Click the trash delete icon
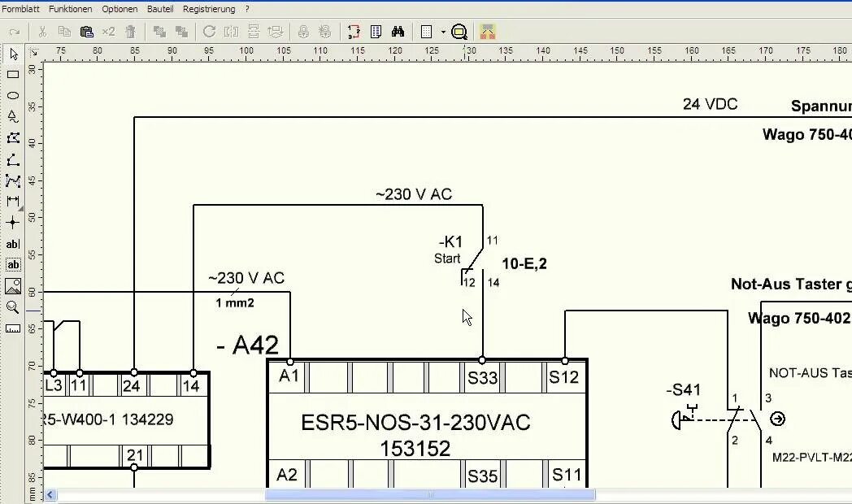The height and width of the screenshot is (504, 852). click(x=130, y=32)
